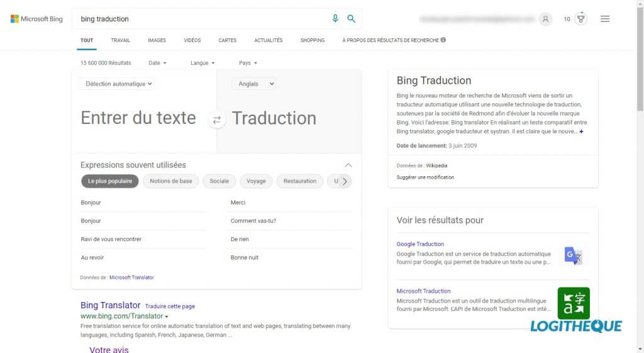The width and height of the screenshot is (644, 353).
Task: Click the Microsoft Bing logo
Action: click(36, 19)
